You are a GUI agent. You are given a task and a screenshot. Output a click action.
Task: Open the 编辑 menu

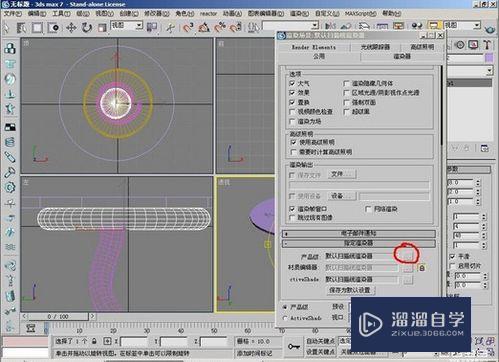click(x=37, y=14)
